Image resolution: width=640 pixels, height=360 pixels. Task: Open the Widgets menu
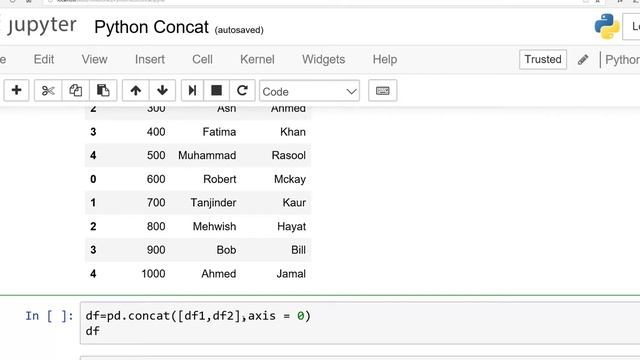(323, 60)
